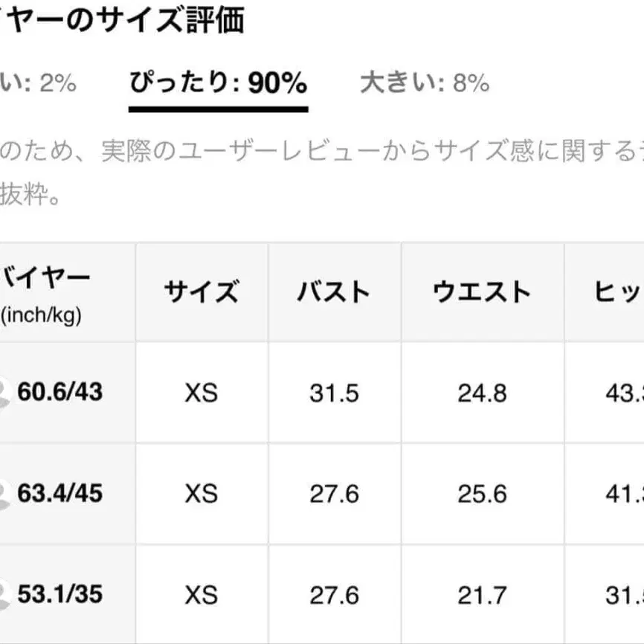Click the bust value 31.5 in the first row
The width and height of the screenshot is (644, 644).
334,393
